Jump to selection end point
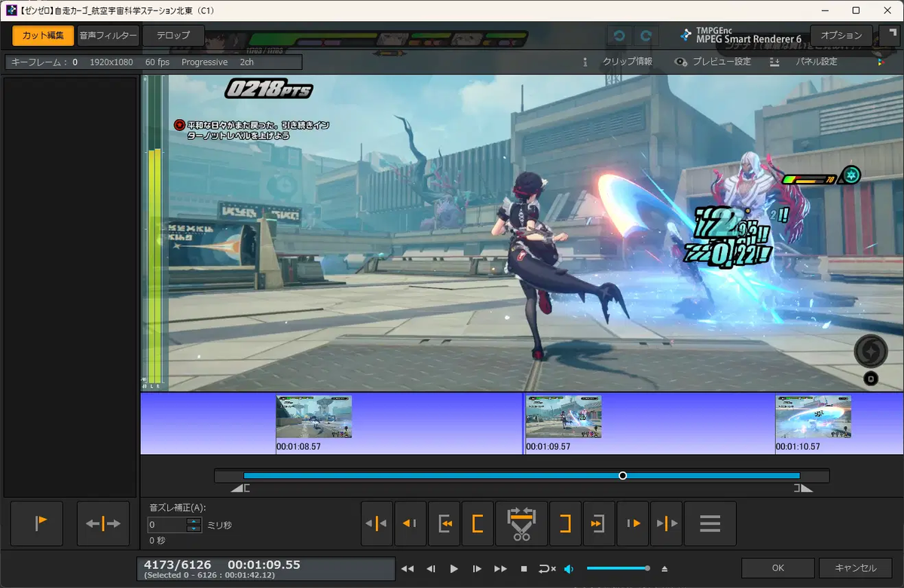The image size is (904, 588). (x=599, y=523)
